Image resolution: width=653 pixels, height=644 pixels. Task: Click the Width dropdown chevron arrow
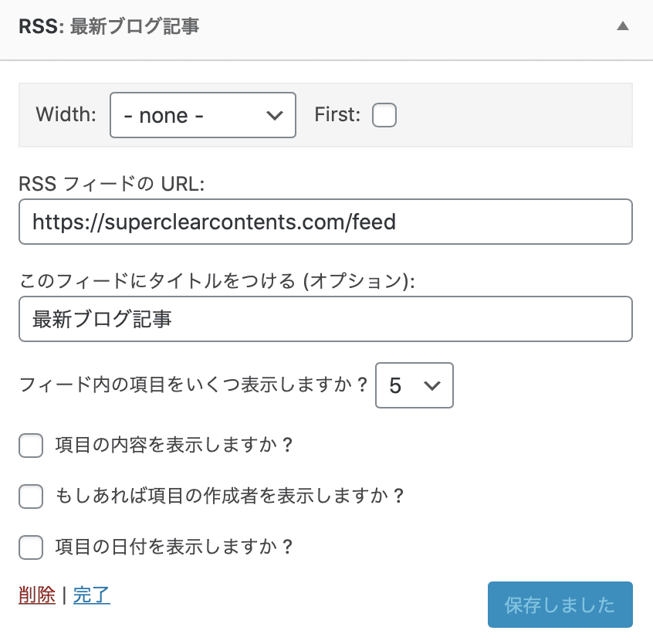(x=274, y=114)
